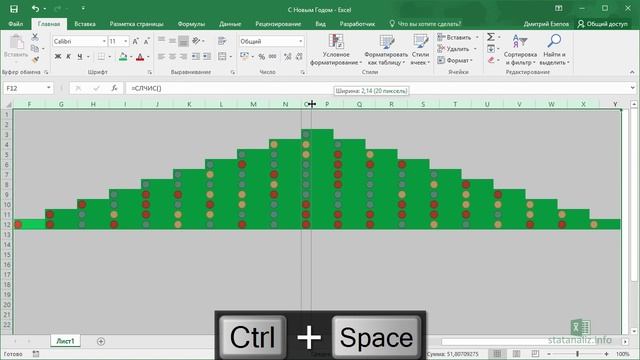The width and height of the screenshot is (640, 360).
Task: Toggle bottom vertical alignment
Action: 183,41
